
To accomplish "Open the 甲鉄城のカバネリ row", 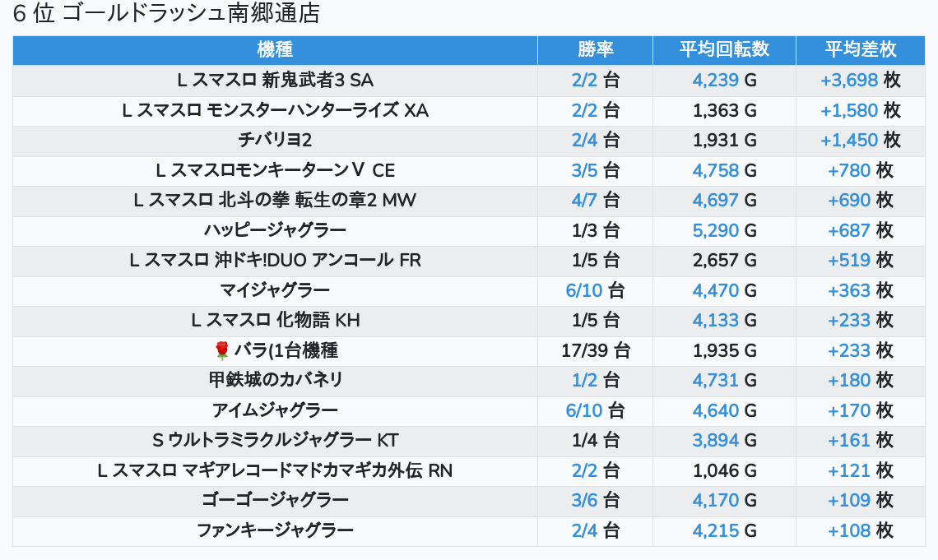I will pyautogui.click(x=275, y=380).
